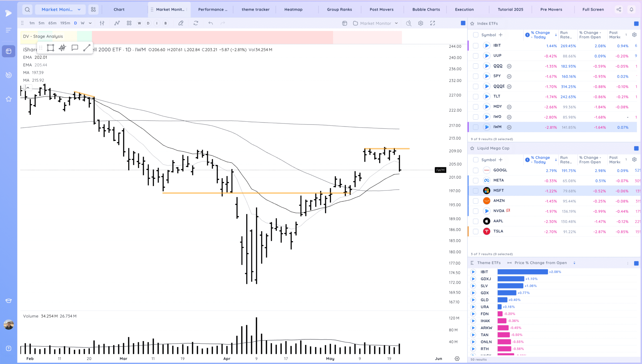Click the notification bell icon
This screenshot has height=364, width=642.
pyautogui.click(x=631, y=10)
